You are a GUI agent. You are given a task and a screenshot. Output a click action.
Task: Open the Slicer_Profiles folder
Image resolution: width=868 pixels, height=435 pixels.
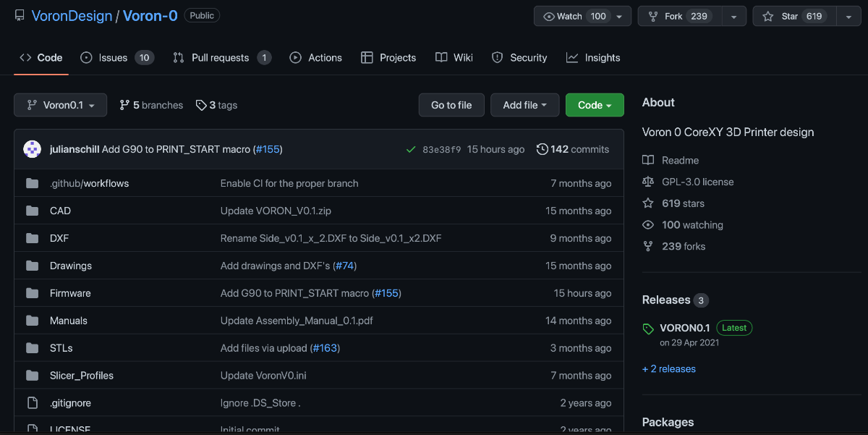[82, 376]
